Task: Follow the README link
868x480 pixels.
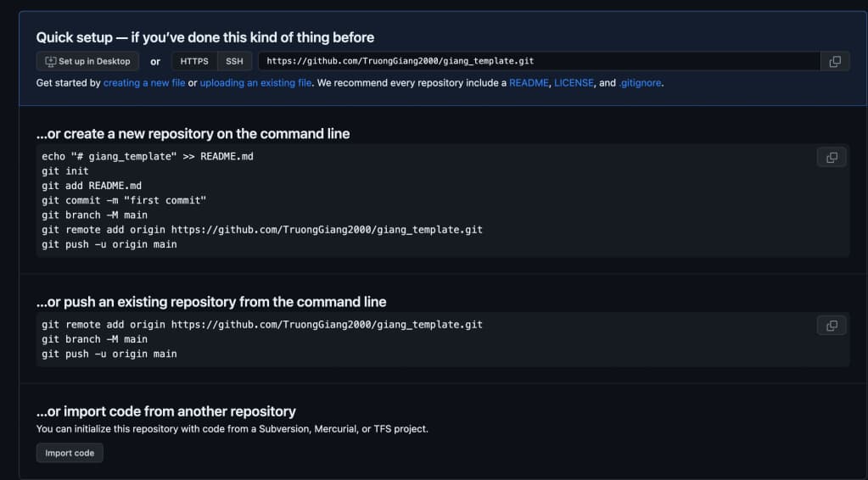Action: 528,83
